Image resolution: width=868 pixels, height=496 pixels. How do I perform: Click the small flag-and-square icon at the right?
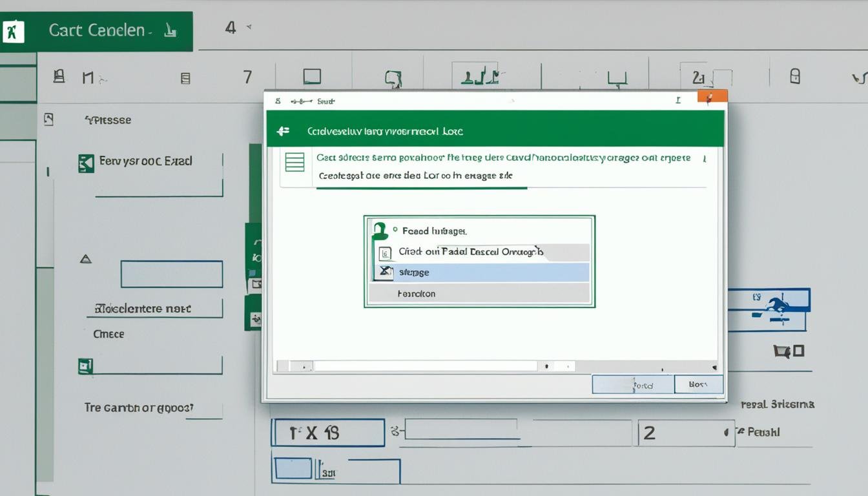(x=789, y=351)
